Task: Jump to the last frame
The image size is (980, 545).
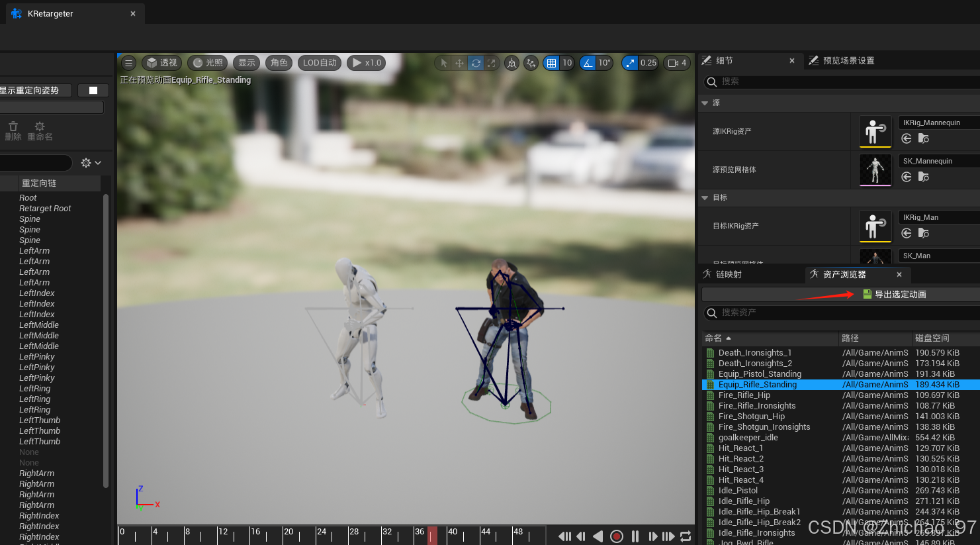Action: (668, 536)
